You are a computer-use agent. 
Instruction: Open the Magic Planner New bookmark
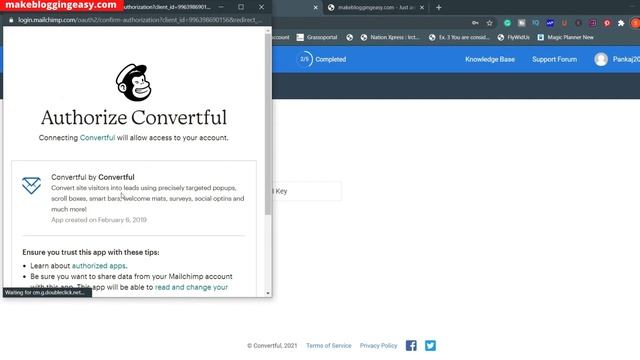click(565, 37)
